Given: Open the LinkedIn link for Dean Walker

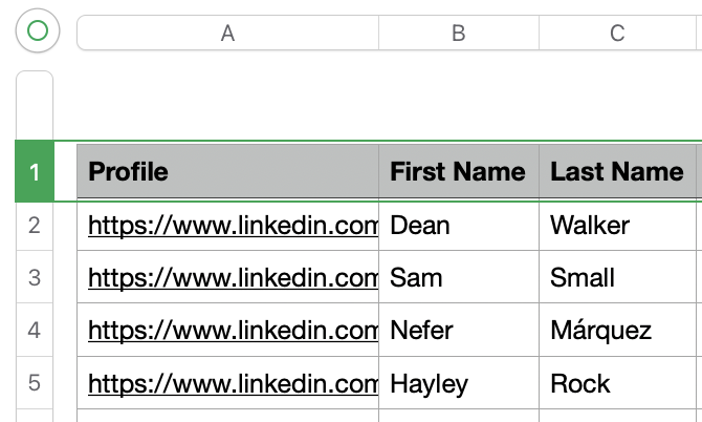Looking at the screenshot, I should click(233, 225).
